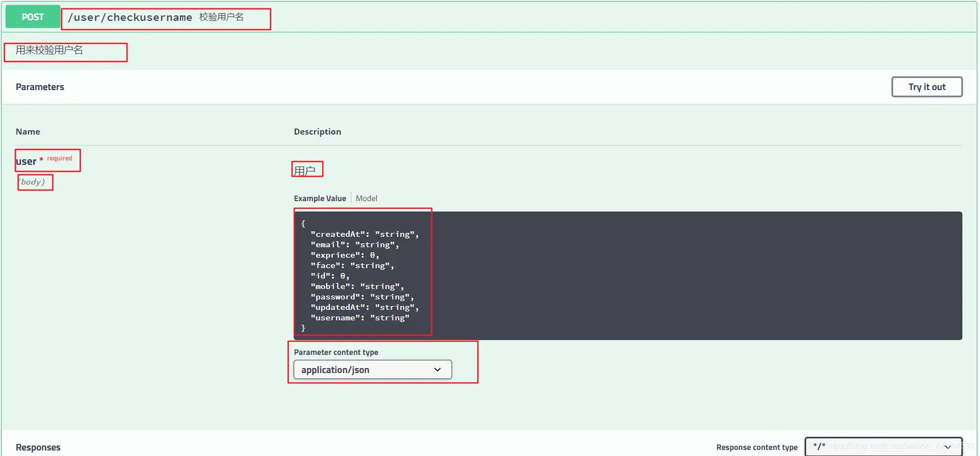Click the "username" line in example JSON
Screen dimensions: 980x456
(x=360, y=318)
